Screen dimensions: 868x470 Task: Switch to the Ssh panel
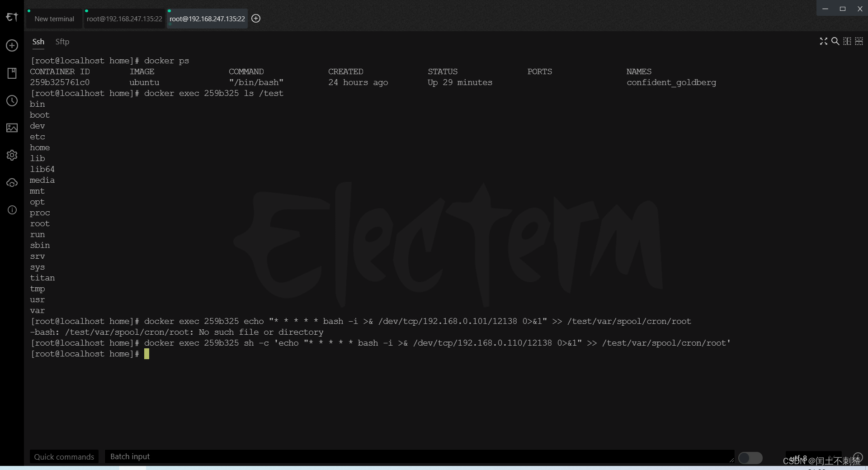[38, 42]
